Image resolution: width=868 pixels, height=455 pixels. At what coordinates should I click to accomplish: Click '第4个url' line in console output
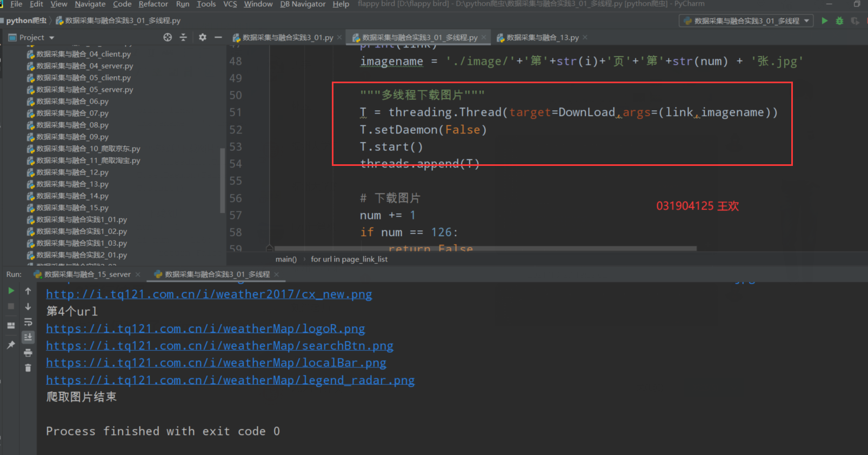(x=72, y=312)
